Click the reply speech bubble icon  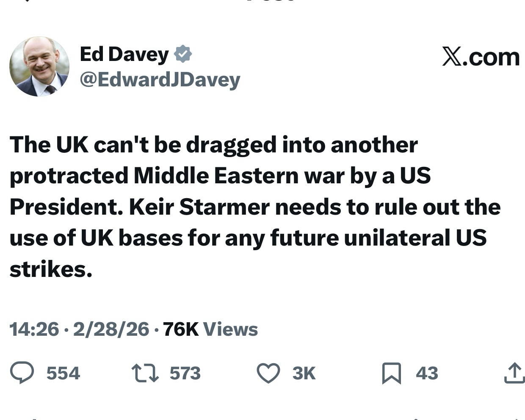coord(22,373)
